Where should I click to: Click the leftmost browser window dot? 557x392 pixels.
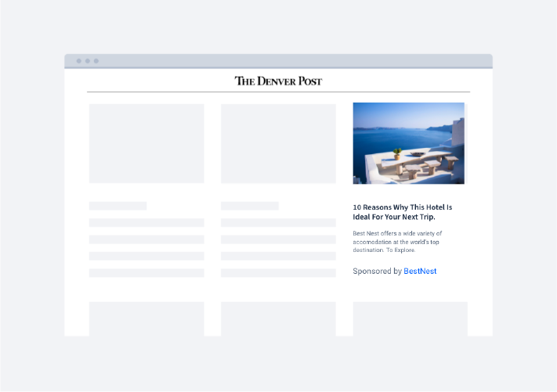click(x=78, y=61)
